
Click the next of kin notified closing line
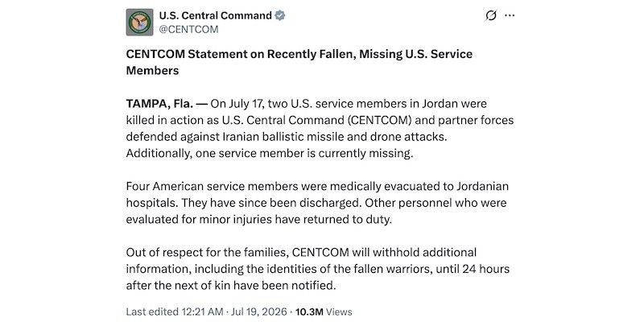point(231,286)
